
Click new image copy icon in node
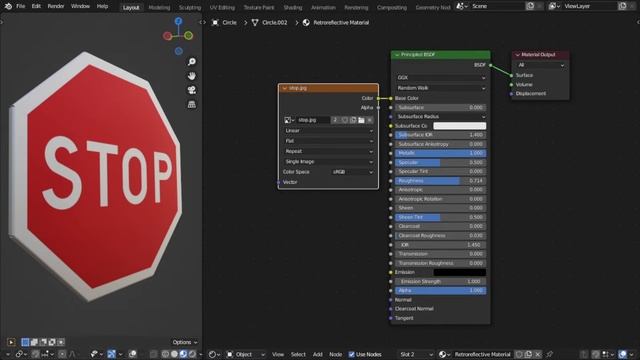coord(353,120)
